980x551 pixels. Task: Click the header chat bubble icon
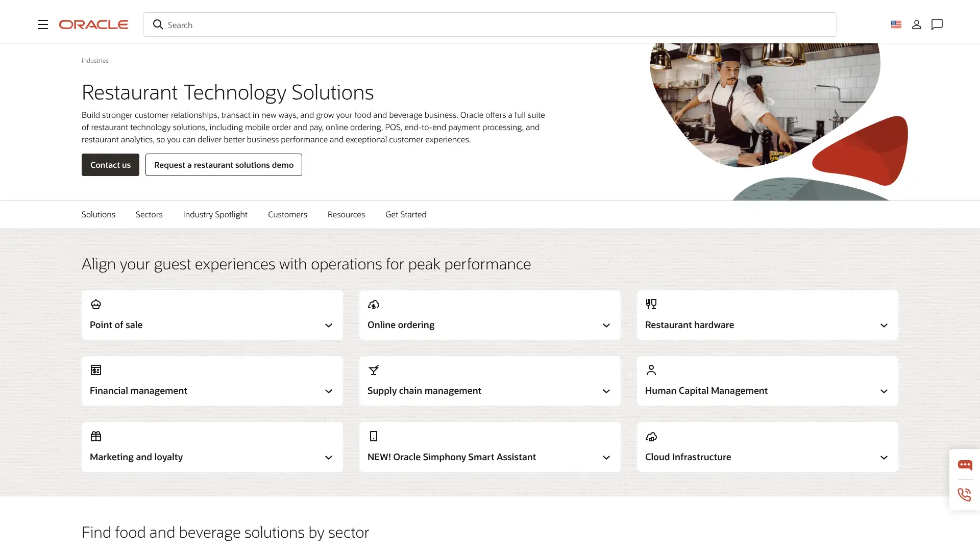coord(937,24)
